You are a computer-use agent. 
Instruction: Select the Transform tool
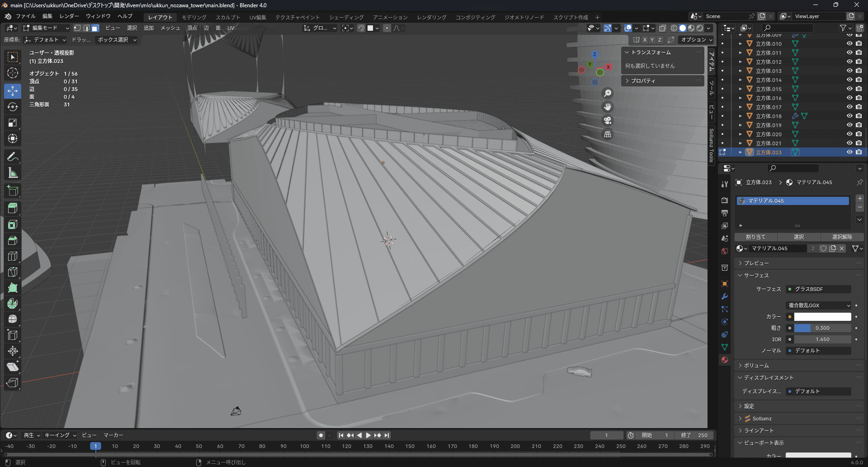click(x=13, y=138)
